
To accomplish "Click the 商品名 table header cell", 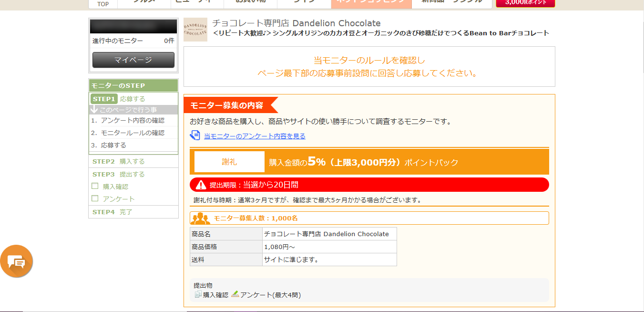I will pyautogui.click(x=226, y=234).
